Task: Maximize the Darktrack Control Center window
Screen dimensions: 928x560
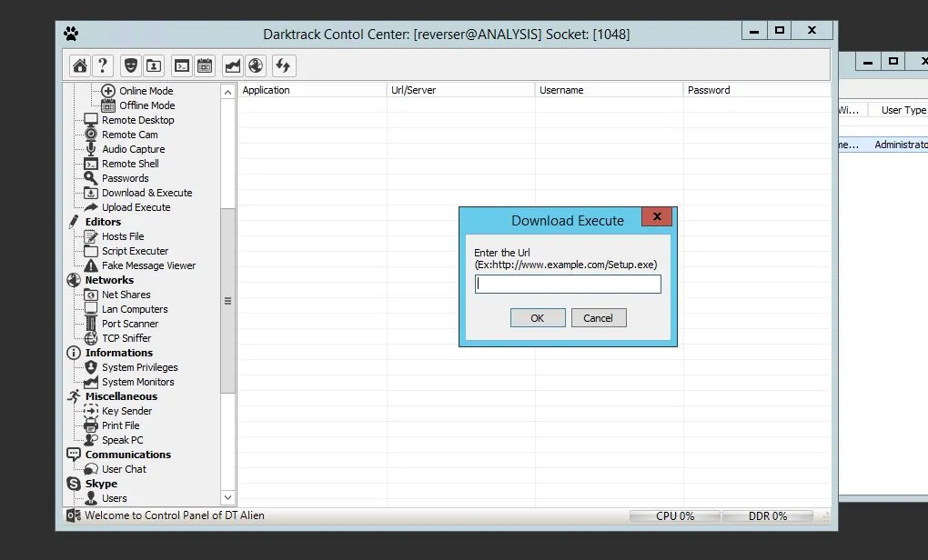Action: 780,30
